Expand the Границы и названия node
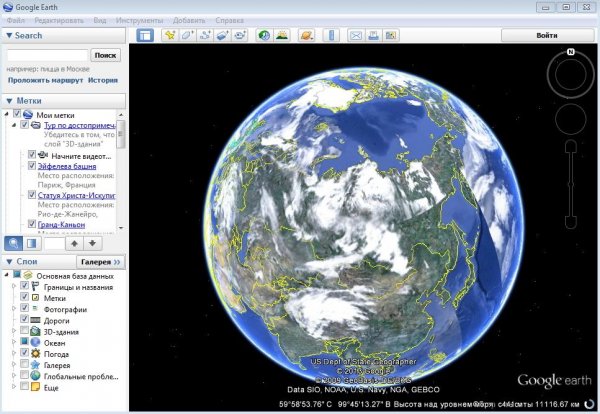Viewport: 600px width, 414px height. (x=14, y=286)
